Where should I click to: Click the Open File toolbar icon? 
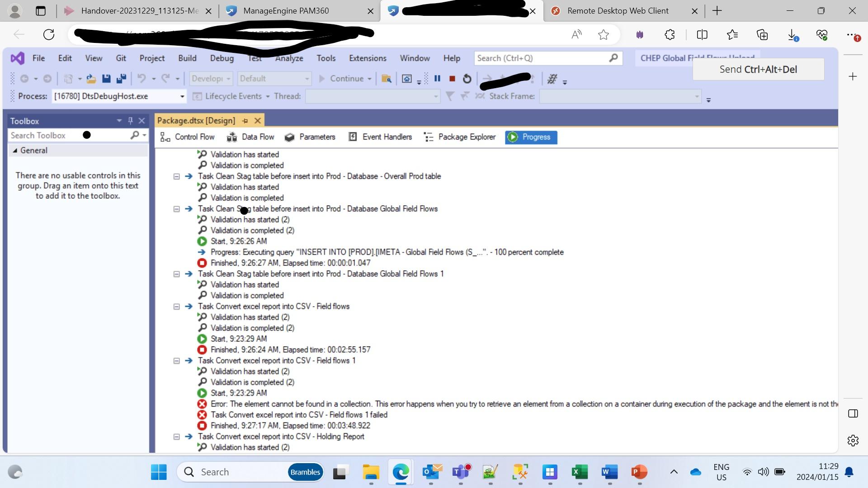point(91,79)
